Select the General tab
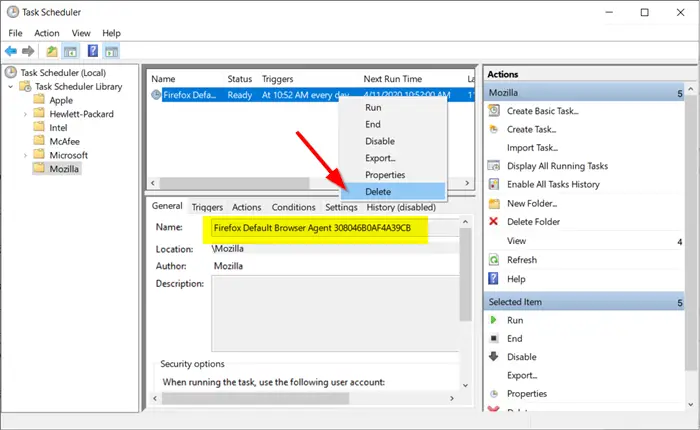 click(x=167, y=205)
